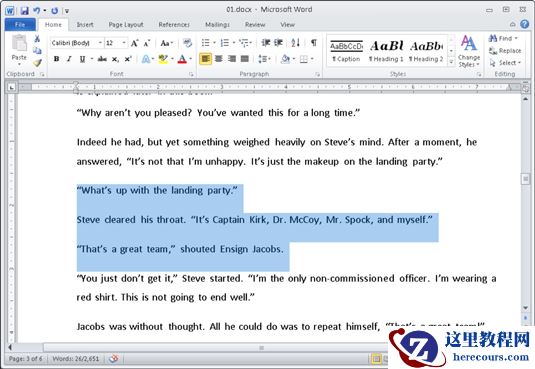The image size is (535, 369).
Task: Toggle align text left
Action: point(205,59)
